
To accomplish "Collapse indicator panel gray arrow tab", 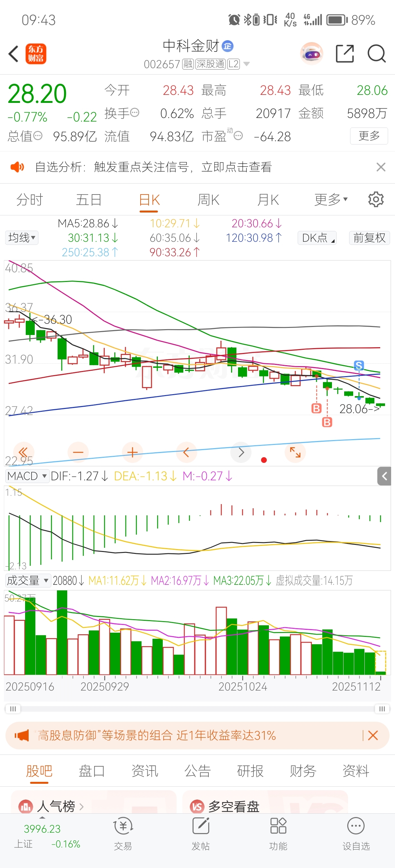I will (384, 476).
